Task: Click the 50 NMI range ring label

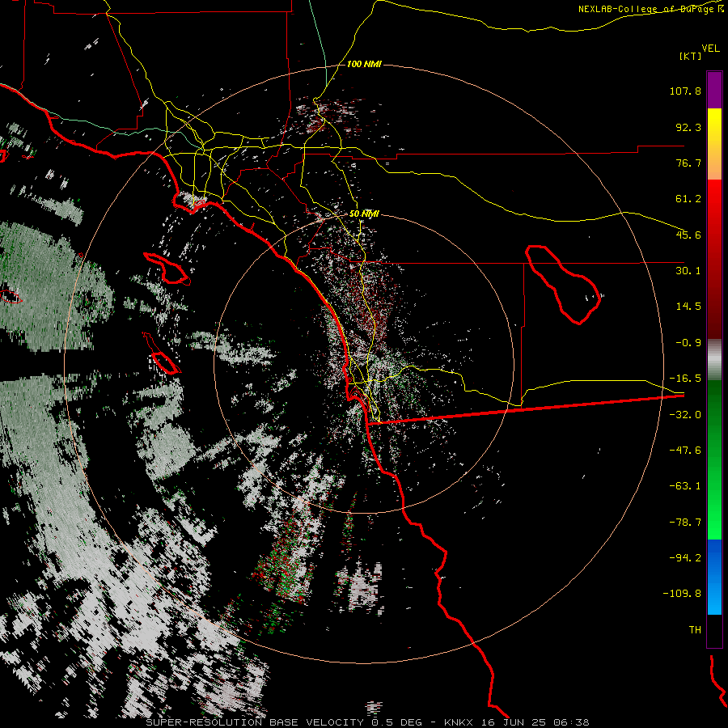Action: 364,214
